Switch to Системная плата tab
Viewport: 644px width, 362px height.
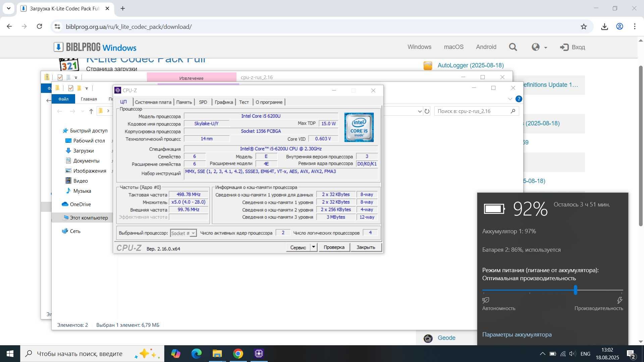(x=153, y=102)
